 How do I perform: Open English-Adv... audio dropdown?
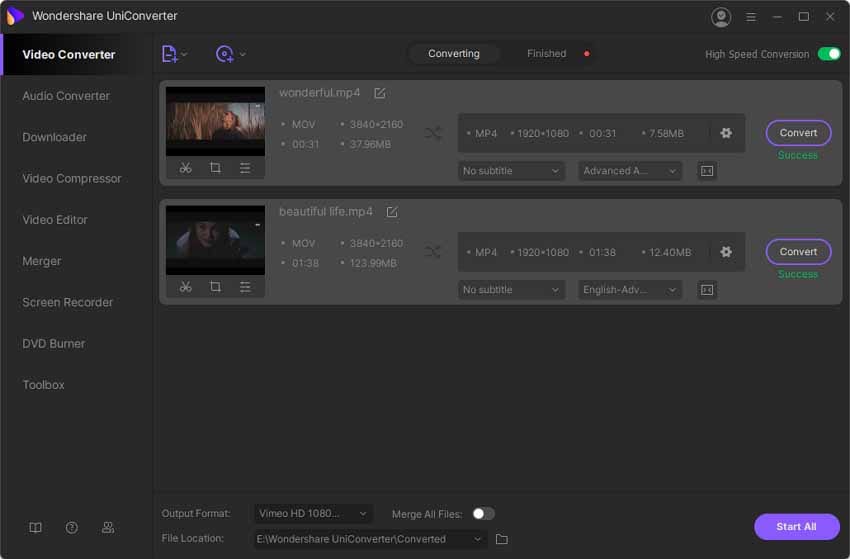(x=629, y=290)
